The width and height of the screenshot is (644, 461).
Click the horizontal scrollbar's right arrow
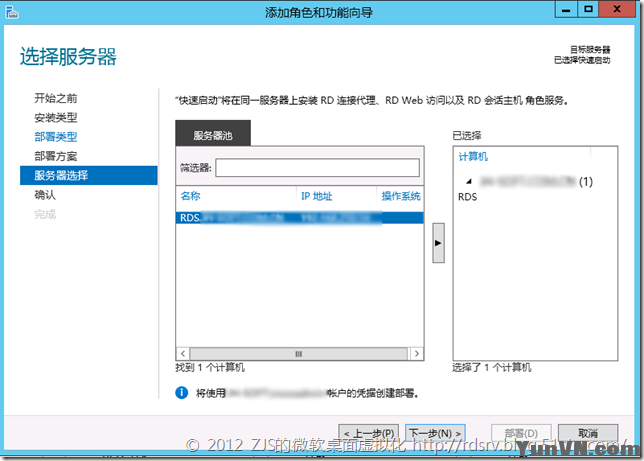point(417,353)
